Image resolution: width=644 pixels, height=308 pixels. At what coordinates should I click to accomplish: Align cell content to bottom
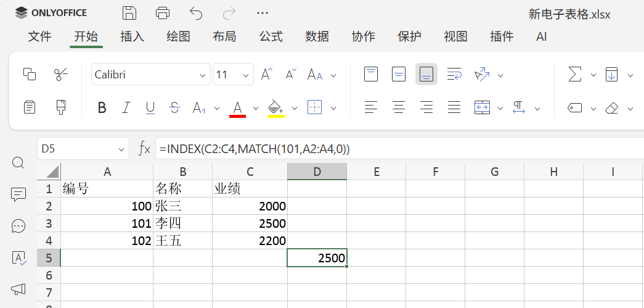point(426,75)
